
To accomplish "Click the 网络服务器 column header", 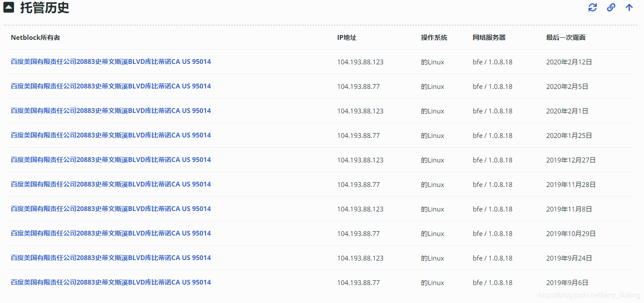I will pos(489,38).
